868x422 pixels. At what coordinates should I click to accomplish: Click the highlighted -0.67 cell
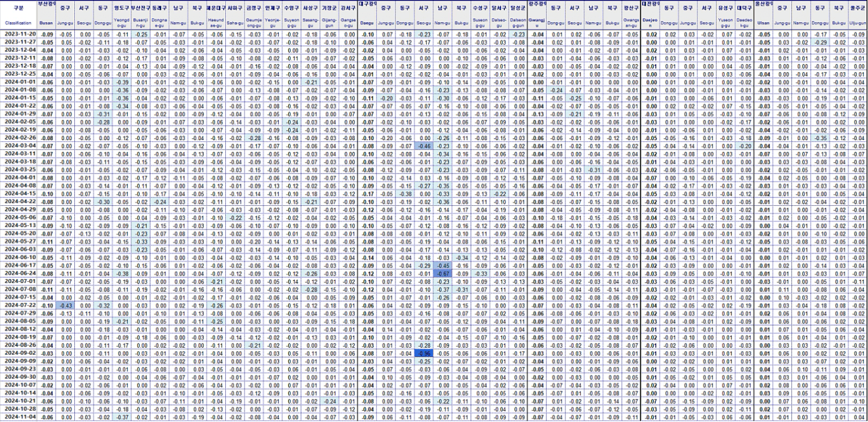click(443, 273)
